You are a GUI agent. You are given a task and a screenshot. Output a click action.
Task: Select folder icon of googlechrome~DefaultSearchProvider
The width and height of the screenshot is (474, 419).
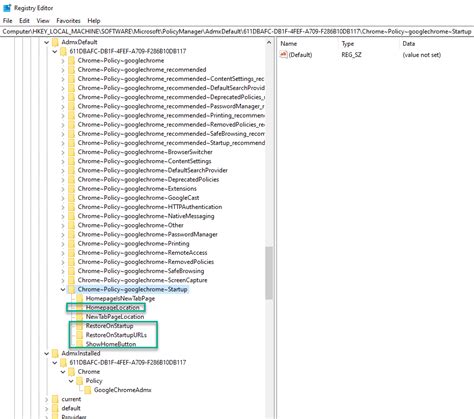[x=71, y=170]
